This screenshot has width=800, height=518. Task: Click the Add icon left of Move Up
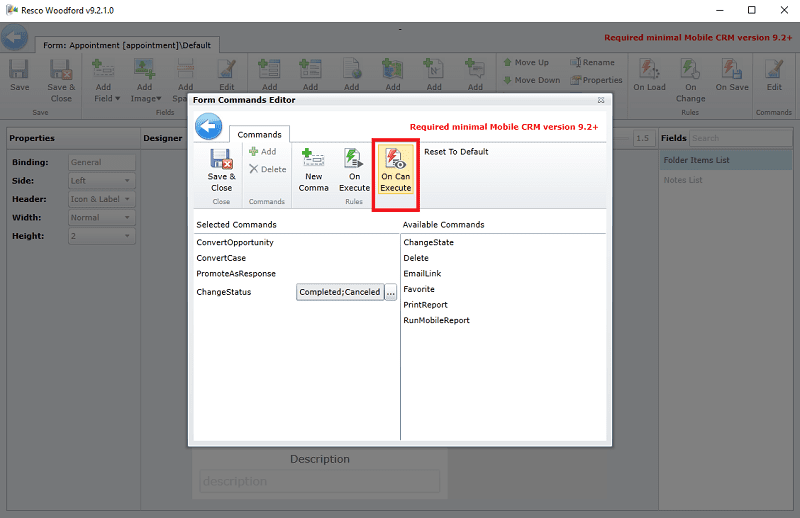[x=475, y=75]
